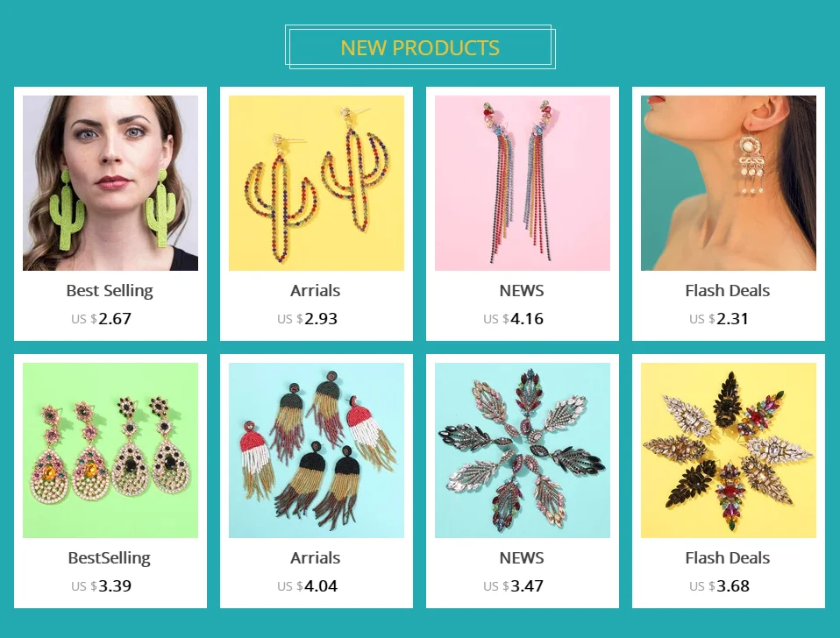Click the bottom row NEWS label
840x638 pixels.
point(522,557)
